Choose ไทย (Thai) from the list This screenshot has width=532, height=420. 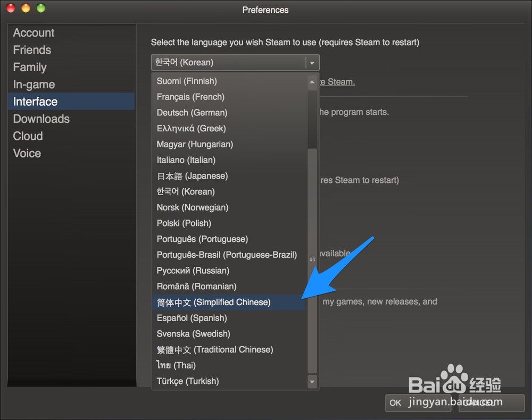click(229, 365)
